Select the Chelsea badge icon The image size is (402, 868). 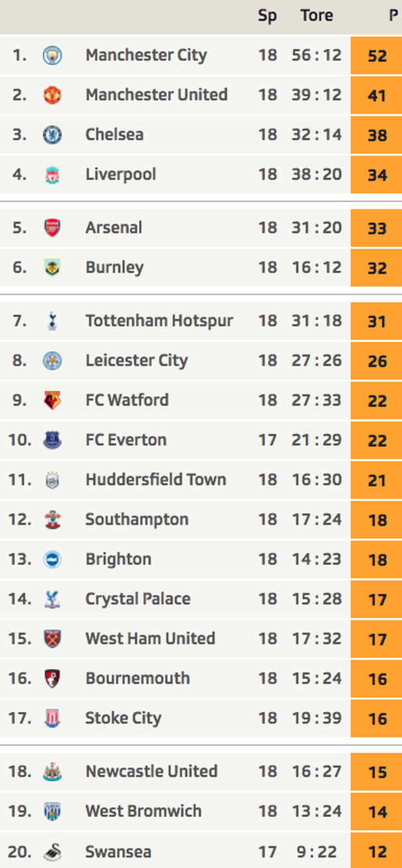coord(52,135)
